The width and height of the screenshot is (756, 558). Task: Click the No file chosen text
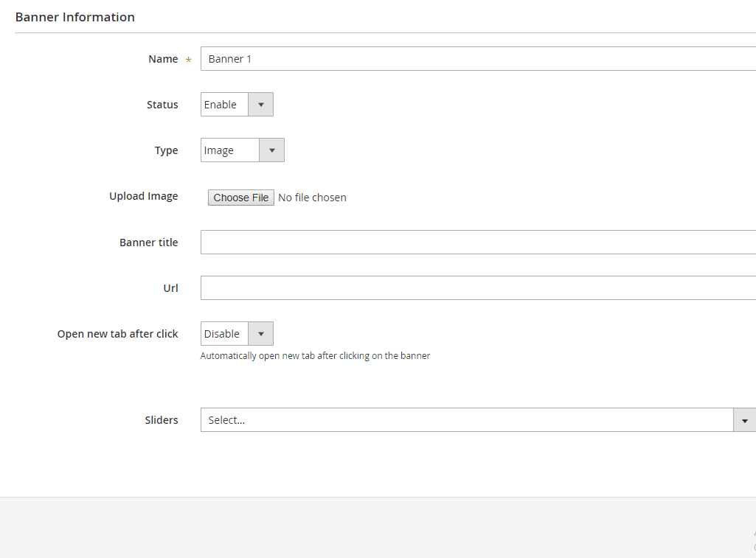[x=312, y=198]
